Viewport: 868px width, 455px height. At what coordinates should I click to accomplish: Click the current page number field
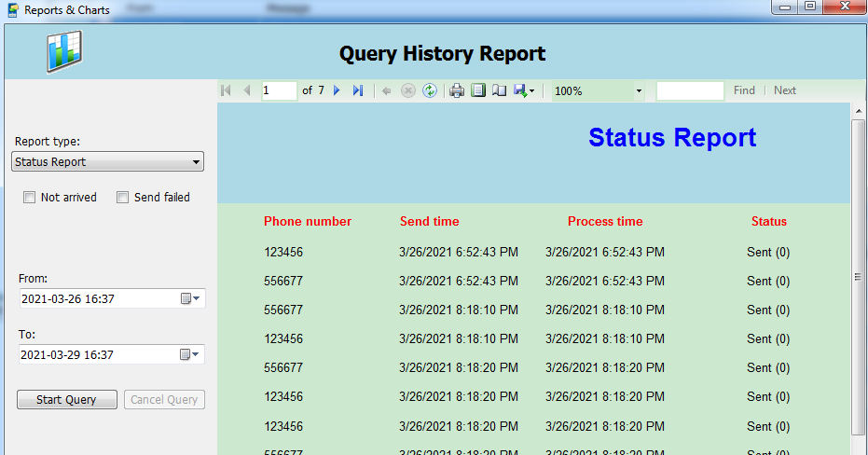click(279, 90)
